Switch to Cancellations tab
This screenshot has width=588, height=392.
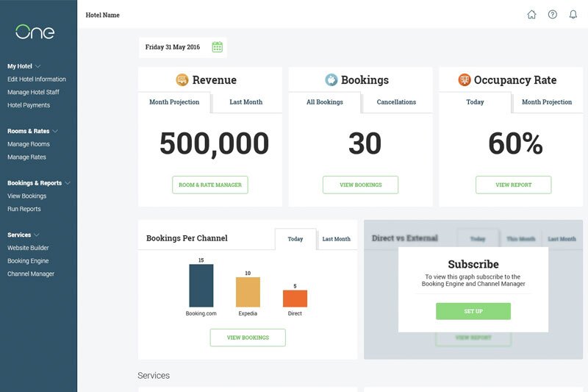click(x=396, y=102)
